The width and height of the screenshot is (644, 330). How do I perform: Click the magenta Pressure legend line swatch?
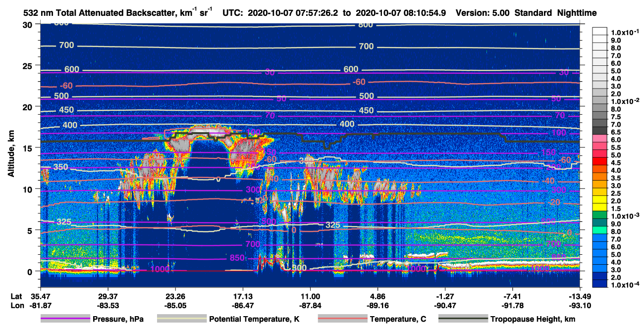coord(65,319)
